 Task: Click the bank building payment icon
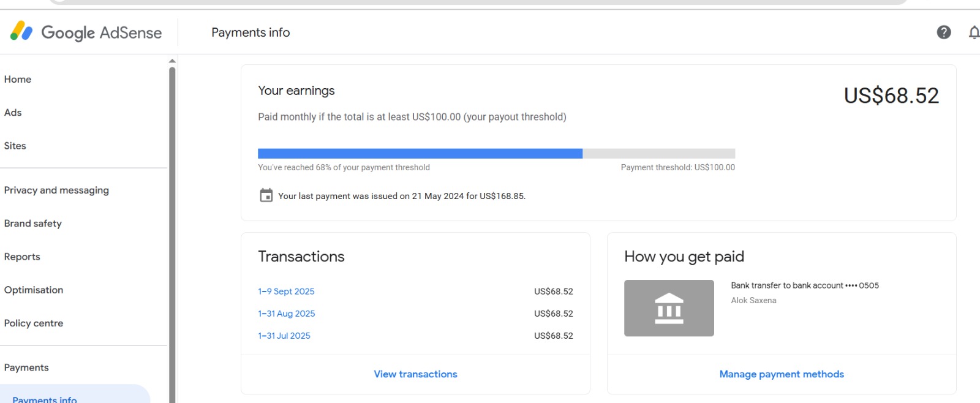pos(669,308)
